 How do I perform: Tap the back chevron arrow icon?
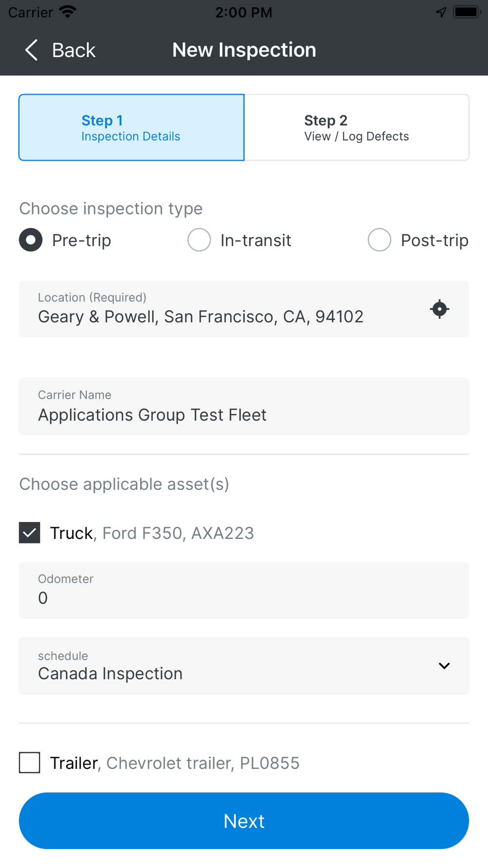[32, 50]
